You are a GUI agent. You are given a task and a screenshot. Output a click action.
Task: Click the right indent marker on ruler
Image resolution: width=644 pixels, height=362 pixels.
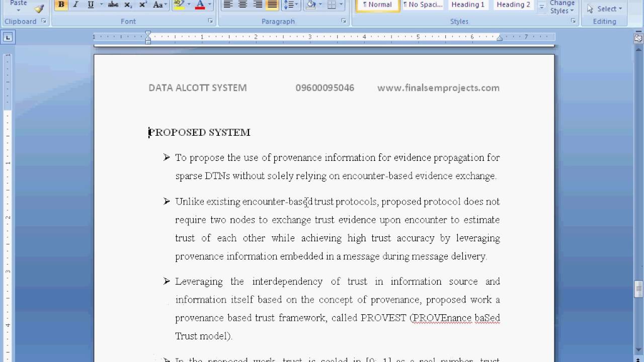click(x=500, y=38)
